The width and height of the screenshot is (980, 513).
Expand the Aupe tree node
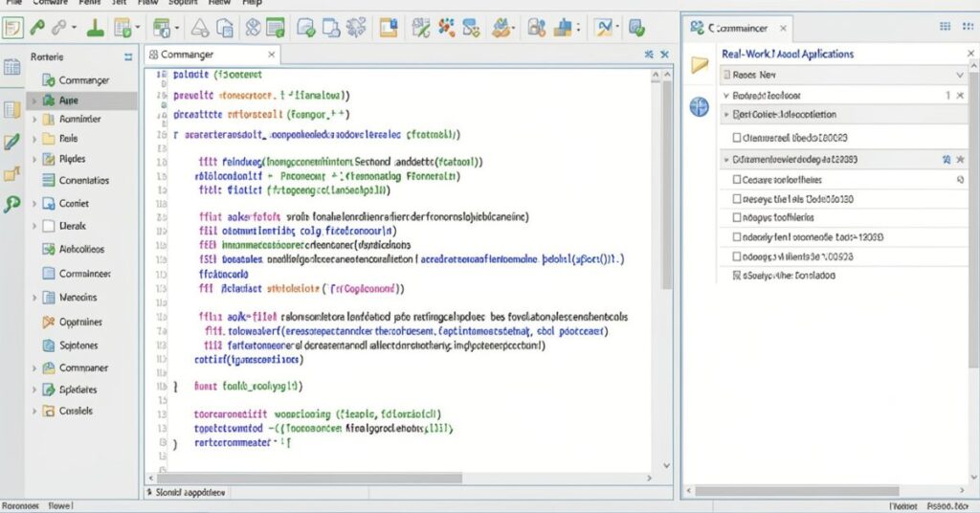[34, 100]
